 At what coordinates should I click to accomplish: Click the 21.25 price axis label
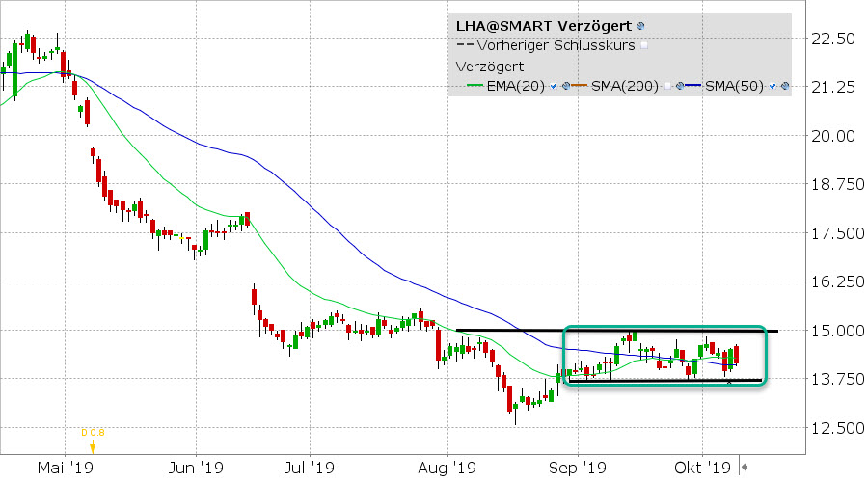[833, 87]
